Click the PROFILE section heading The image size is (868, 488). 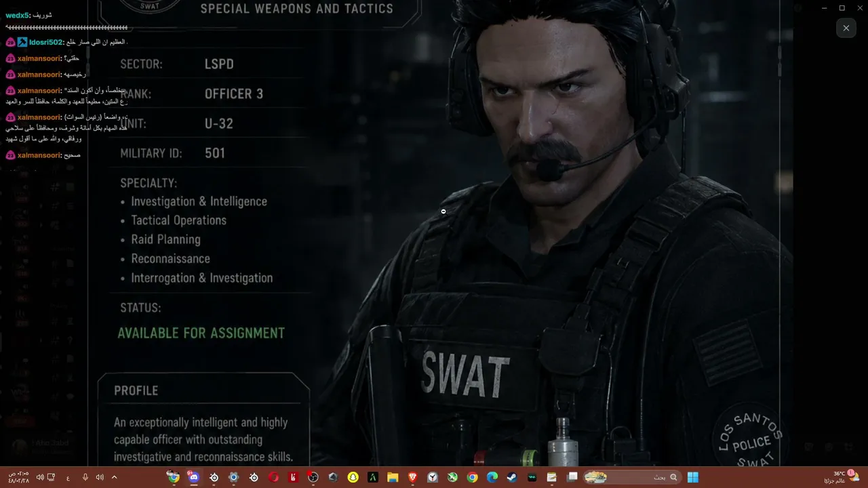click(136, 390)
